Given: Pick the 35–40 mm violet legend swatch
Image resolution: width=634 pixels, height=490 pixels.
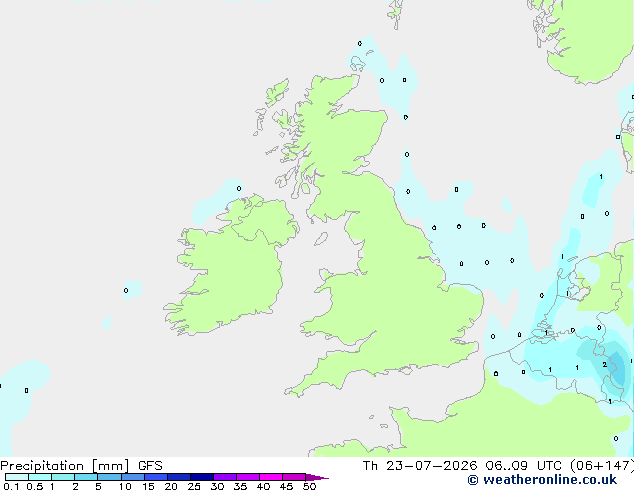Looking at the screenshot, I should pyautogui.click(x=248, y=477).
